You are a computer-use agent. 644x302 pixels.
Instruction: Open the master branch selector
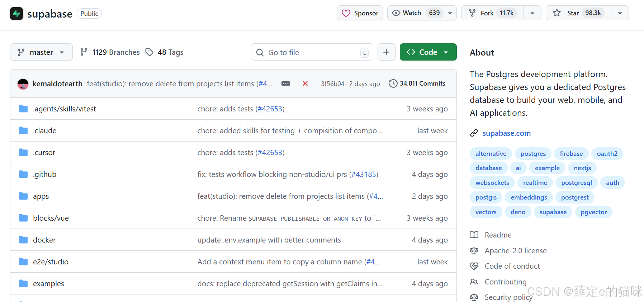click(x=41, y=52)
